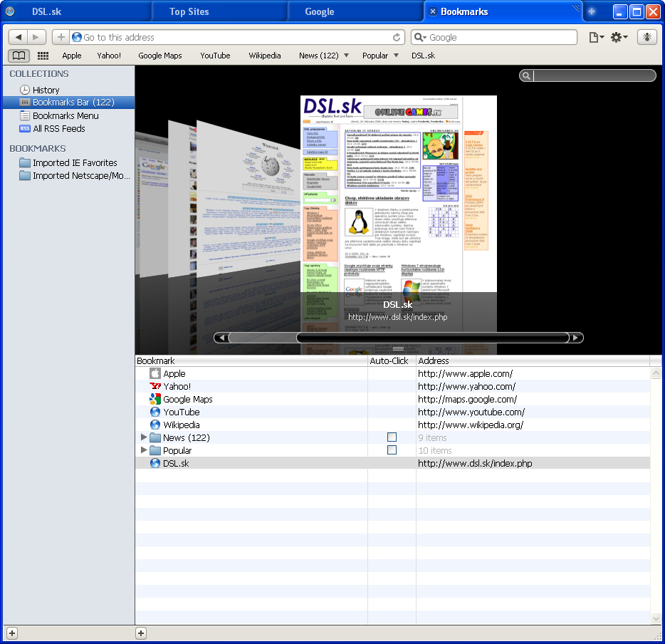The image size is (665, 644).
Task: Click the Google Maps favicon in the list
Action: click(155, 399)
